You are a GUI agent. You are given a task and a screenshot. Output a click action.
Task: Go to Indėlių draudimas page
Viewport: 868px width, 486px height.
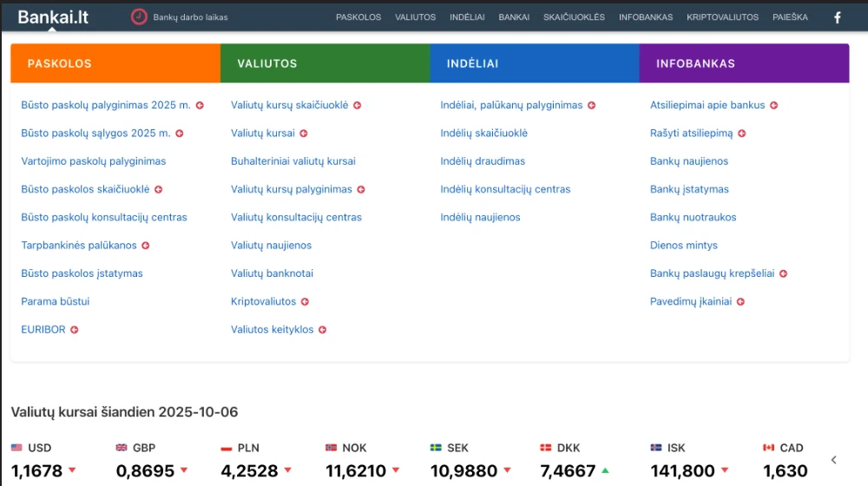(x=483, y=161)
